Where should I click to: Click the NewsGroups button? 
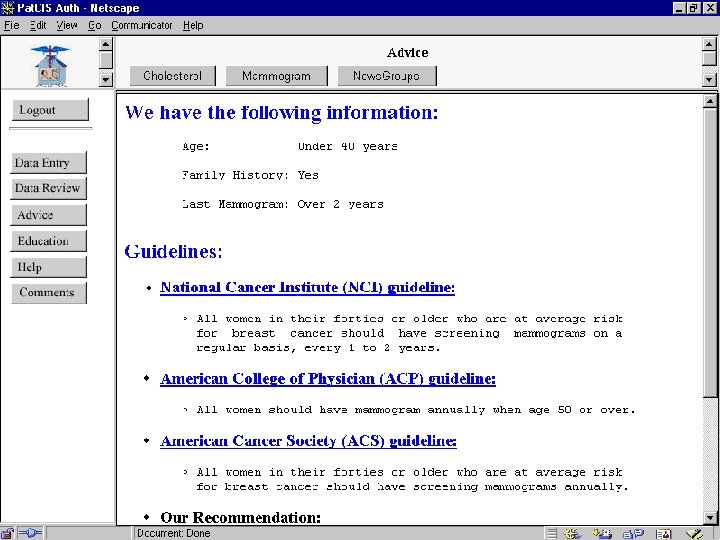(387, 76)
